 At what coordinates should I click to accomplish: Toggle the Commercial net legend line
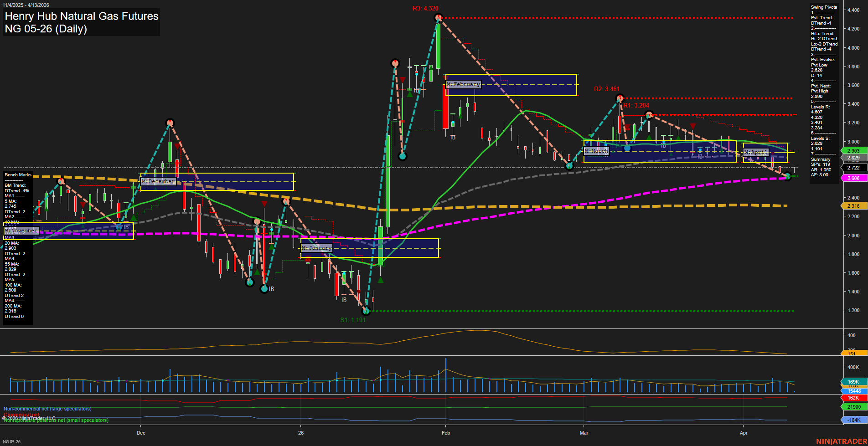21,415
